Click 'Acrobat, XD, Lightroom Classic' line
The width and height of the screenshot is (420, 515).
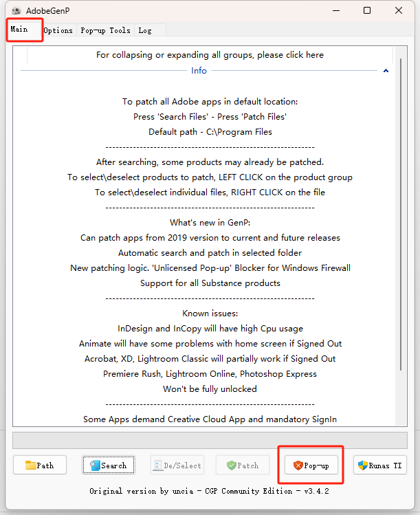[210, 359]
